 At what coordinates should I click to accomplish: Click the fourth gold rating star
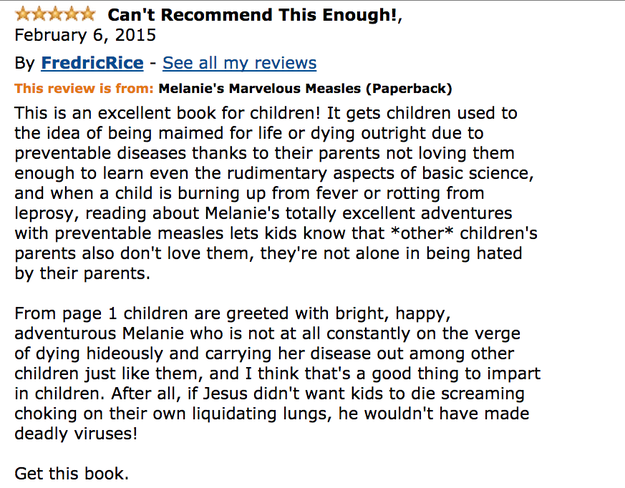(71, 14)
